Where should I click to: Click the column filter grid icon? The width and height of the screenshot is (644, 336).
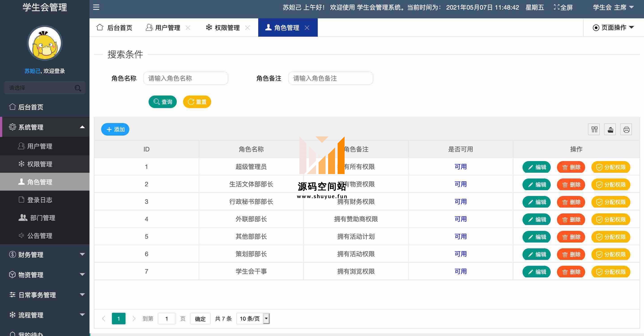pyautogui.click(x=594, y=130)
